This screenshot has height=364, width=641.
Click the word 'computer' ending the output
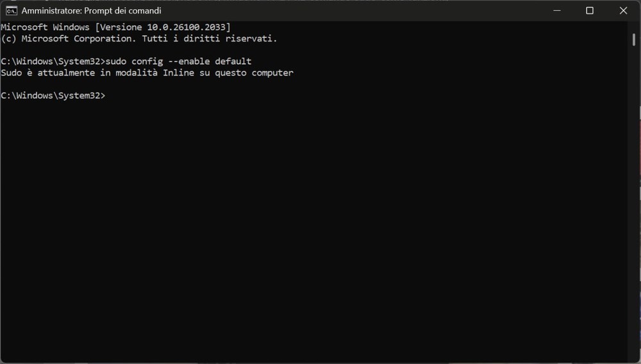click(272, 73)
